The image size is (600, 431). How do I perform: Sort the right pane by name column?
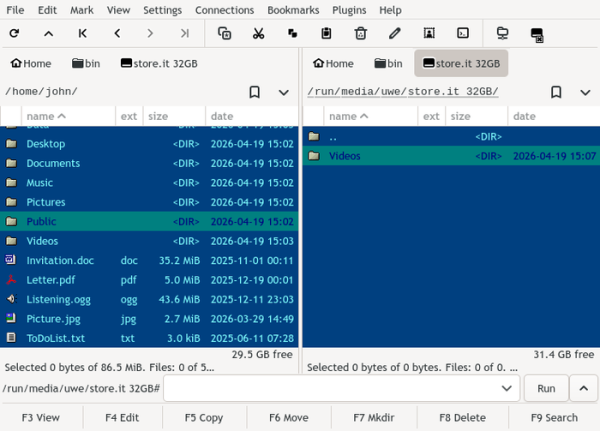(x=370, y=116)
